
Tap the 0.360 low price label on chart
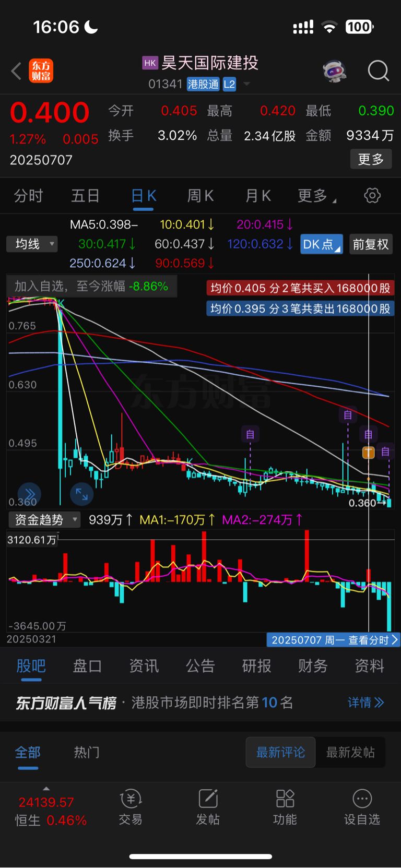tap(362, 503)
